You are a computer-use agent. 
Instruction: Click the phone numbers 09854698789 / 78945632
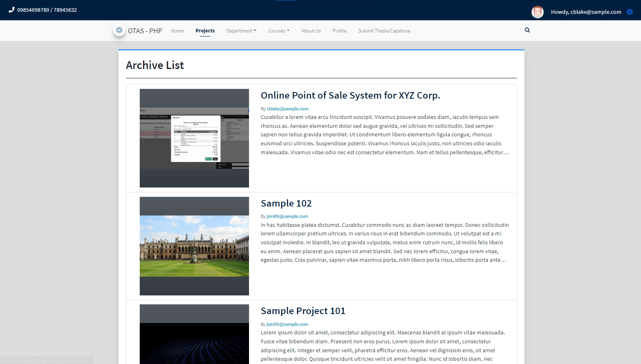(47, 10)
